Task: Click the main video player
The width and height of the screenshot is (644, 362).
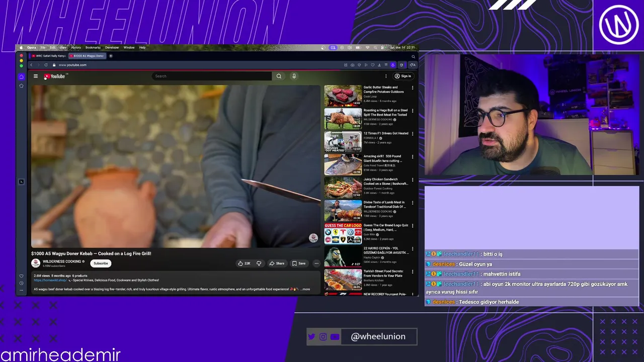Action: pyautogui.click(x=176, y=166)
